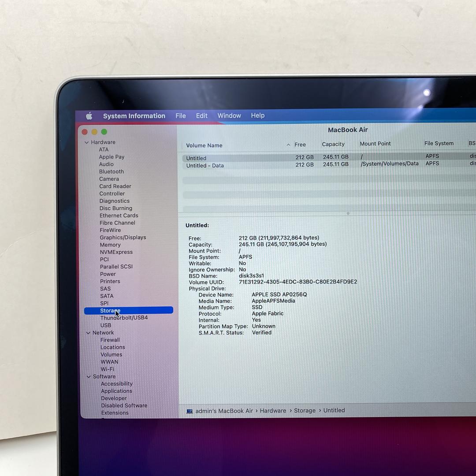Click Storage in the path bar
Viewport: 476px width, 476px height.
(305, 410)
